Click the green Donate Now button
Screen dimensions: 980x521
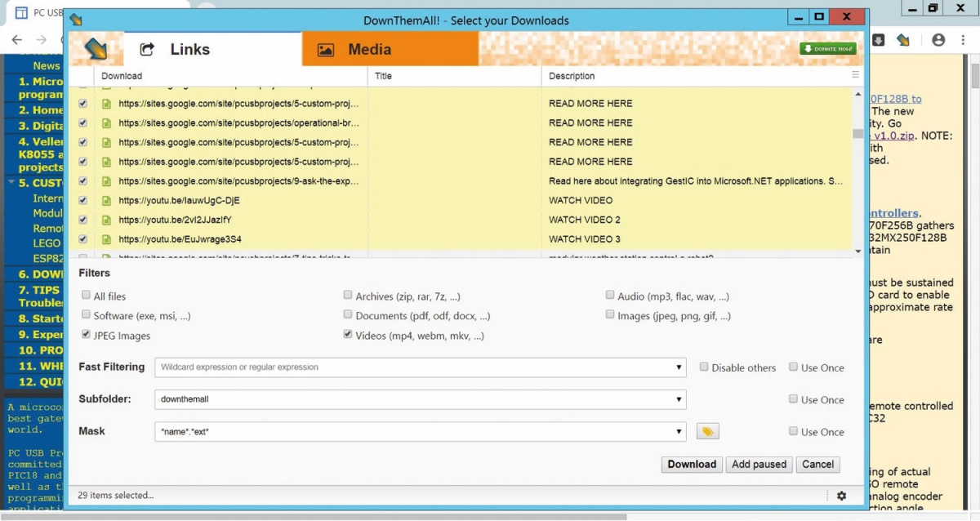(x=828, y=49)
